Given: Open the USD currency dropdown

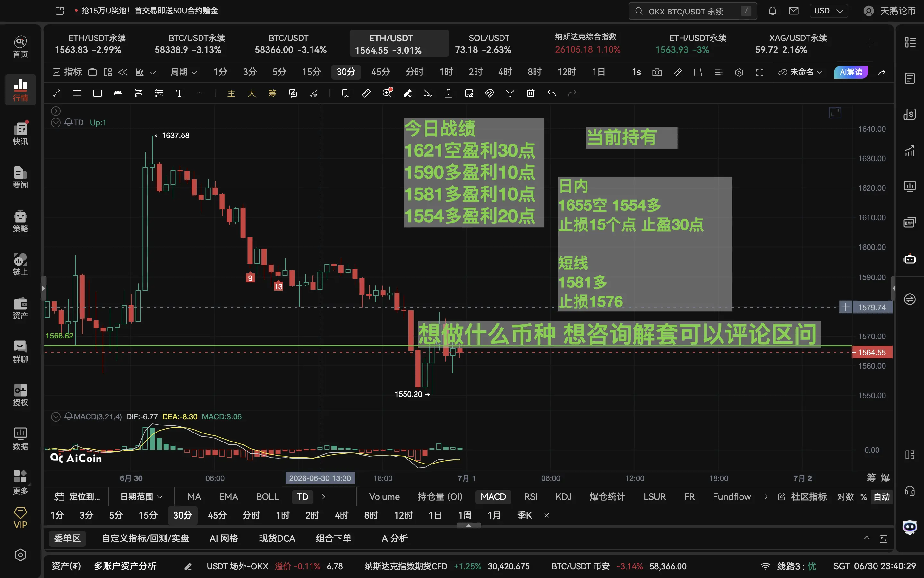Looking at the screenshot, I should pyautogui.click(x=828, y=11).
